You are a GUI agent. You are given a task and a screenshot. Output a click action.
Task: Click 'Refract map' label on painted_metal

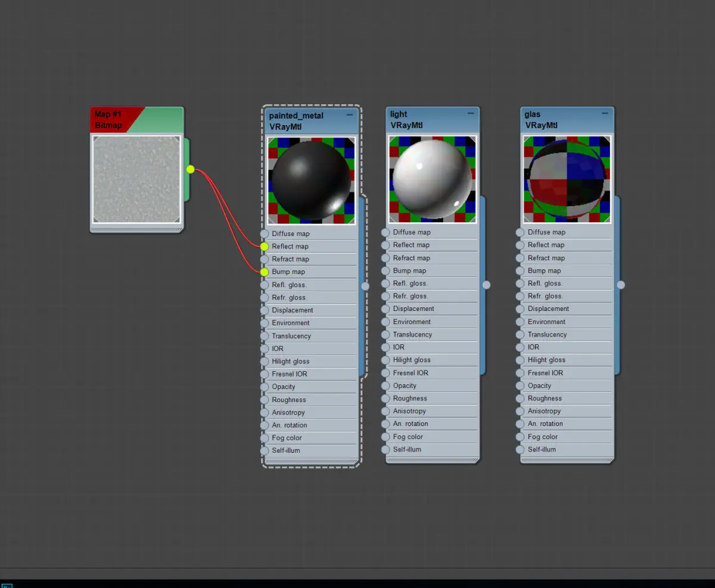point(290,259)
